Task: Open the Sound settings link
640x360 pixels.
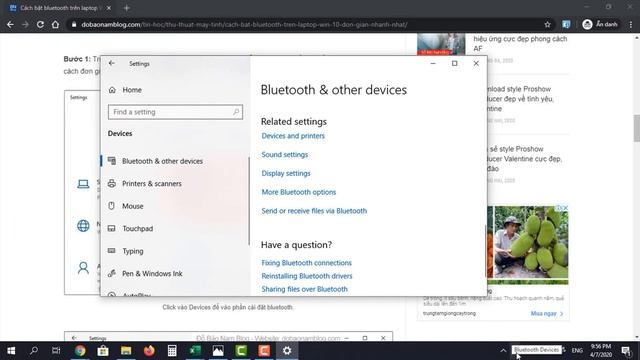Action: coord(284,155)
